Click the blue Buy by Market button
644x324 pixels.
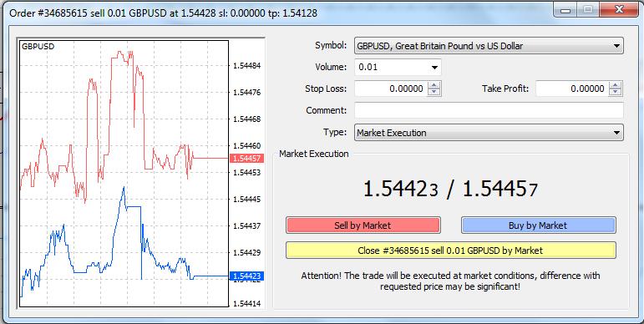click(539, 225)
